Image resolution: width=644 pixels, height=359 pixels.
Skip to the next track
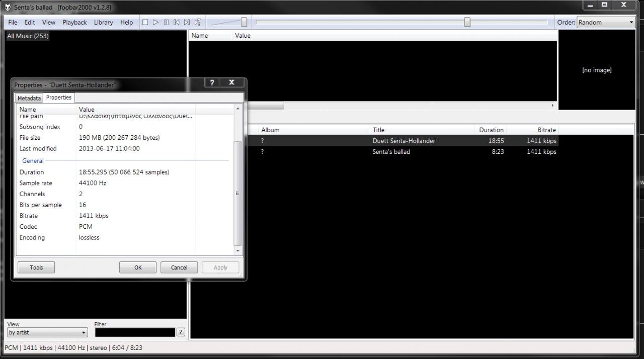(x=187, y=22)
